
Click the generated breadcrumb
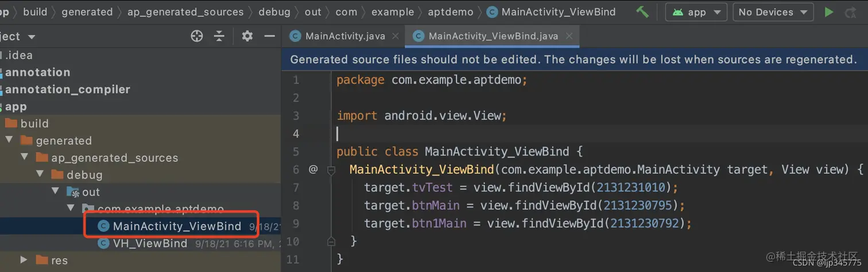[x=87, y=11]
